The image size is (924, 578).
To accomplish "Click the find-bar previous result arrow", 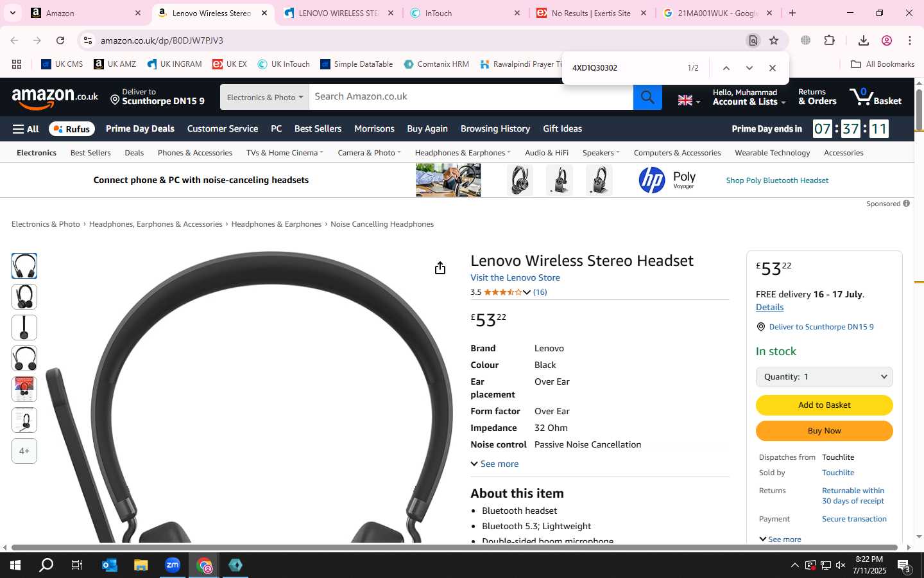I will (726, 68).
